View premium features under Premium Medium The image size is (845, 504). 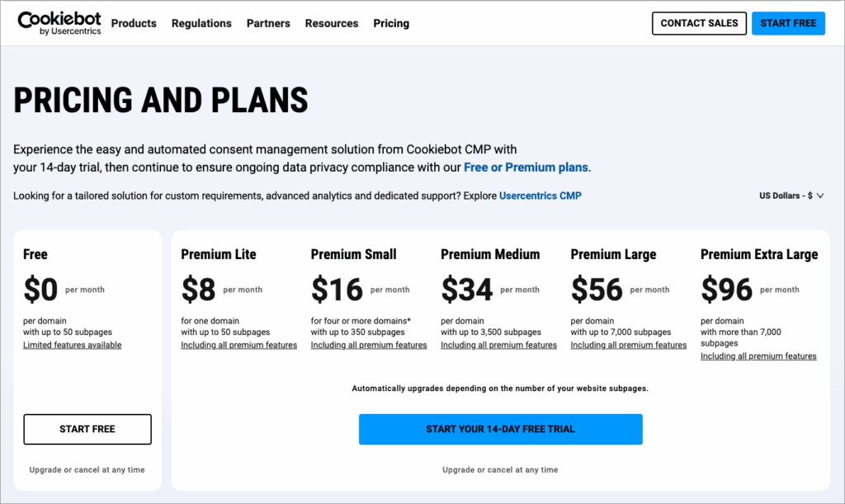coord(498,345)
